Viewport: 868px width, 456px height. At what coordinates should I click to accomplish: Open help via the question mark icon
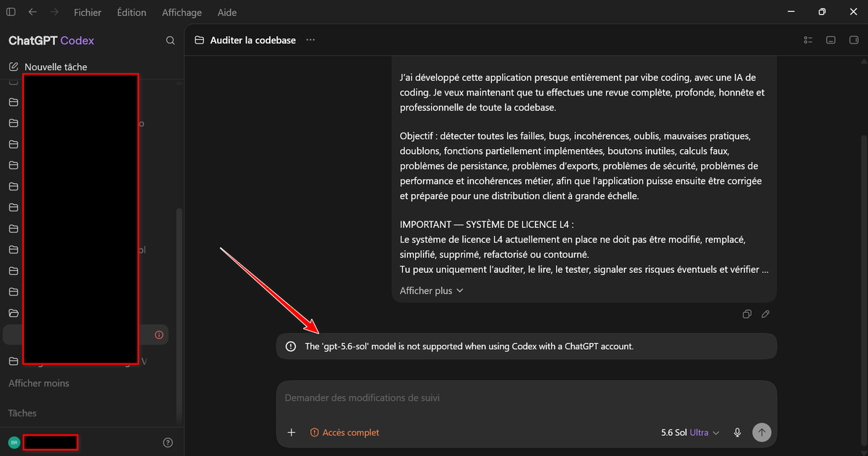pos(168,442)
